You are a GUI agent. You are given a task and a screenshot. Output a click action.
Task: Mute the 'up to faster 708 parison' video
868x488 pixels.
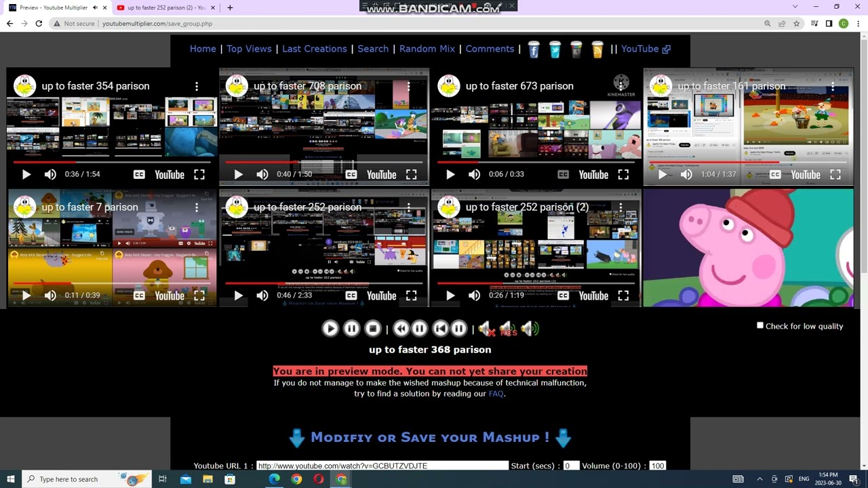pos(262,175)
